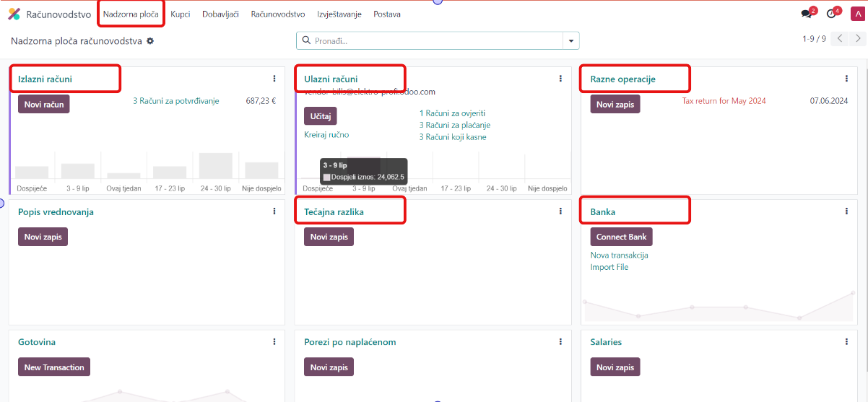The image size is (868, 402).
Task: Click the Connect Bank button
Action: [x=621, y=237]
